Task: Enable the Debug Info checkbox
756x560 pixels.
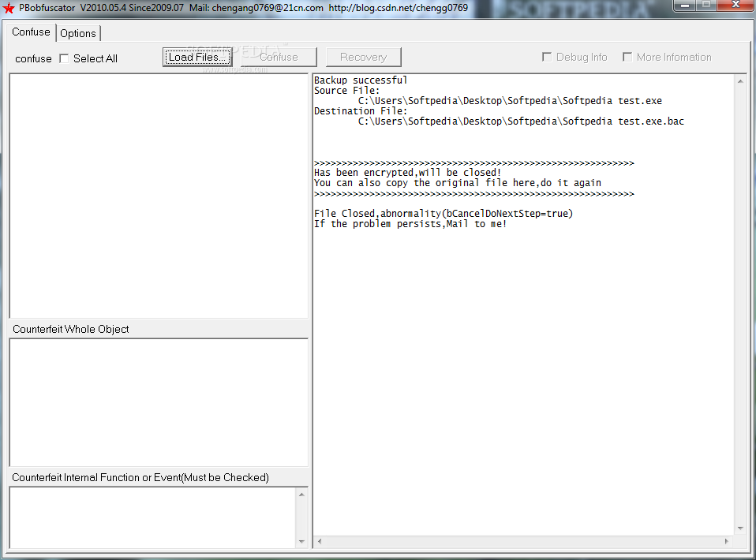Action: pos(547,57)
